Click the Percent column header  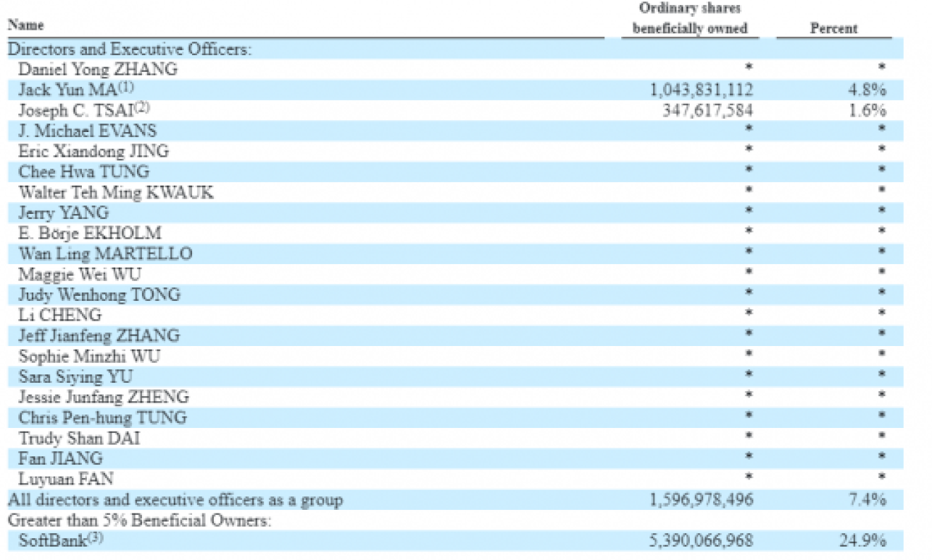[834, 29]
